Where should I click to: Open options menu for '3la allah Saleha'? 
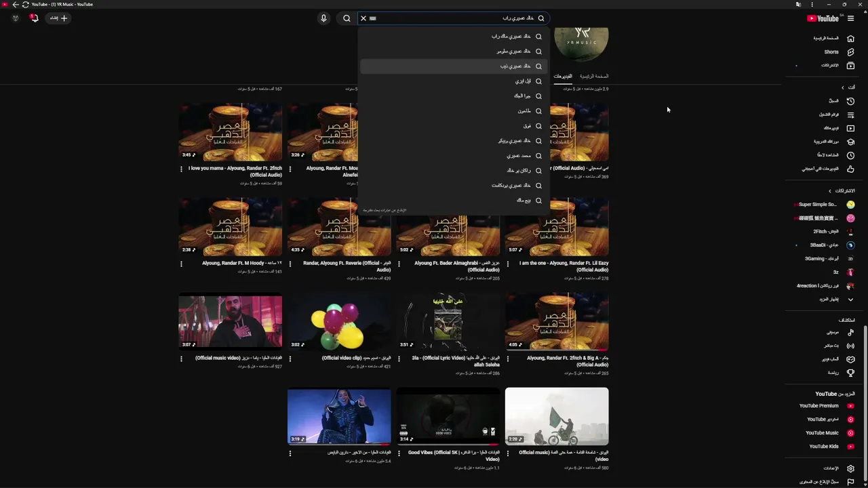click(x=399, y=359)
